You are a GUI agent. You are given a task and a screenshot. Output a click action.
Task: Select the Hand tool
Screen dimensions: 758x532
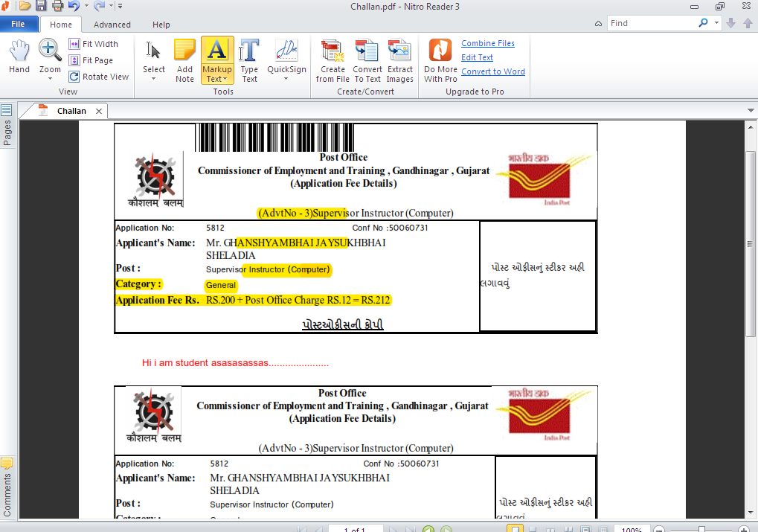19,57
